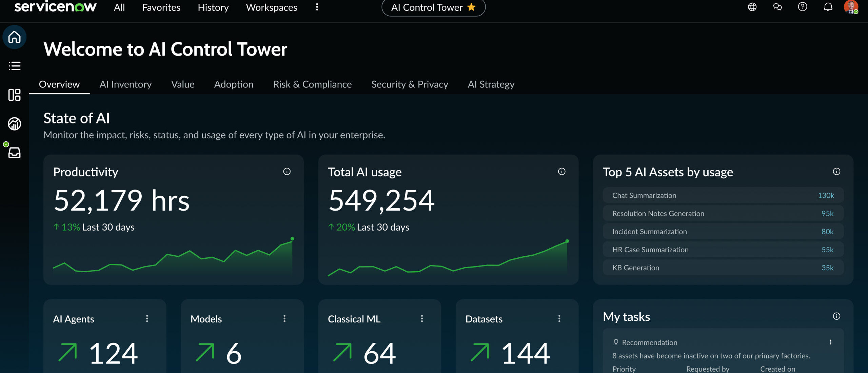Open the globe language selector
The width and height of the screenshot is (868, 373).
(x=752, y=7)
